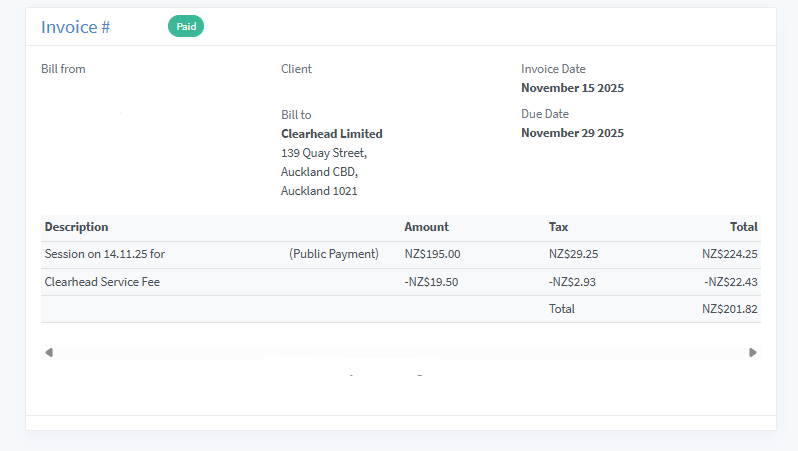This screenshot has height=451, width=798.
Task: Click the green Paid status badge
Action: 186,27
